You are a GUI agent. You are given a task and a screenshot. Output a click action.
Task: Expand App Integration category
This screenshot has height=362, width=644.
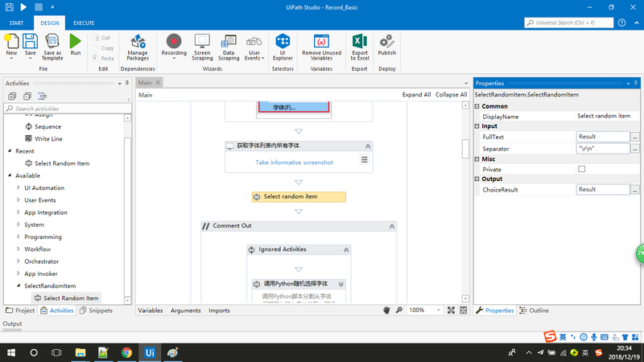click(19, 212)
